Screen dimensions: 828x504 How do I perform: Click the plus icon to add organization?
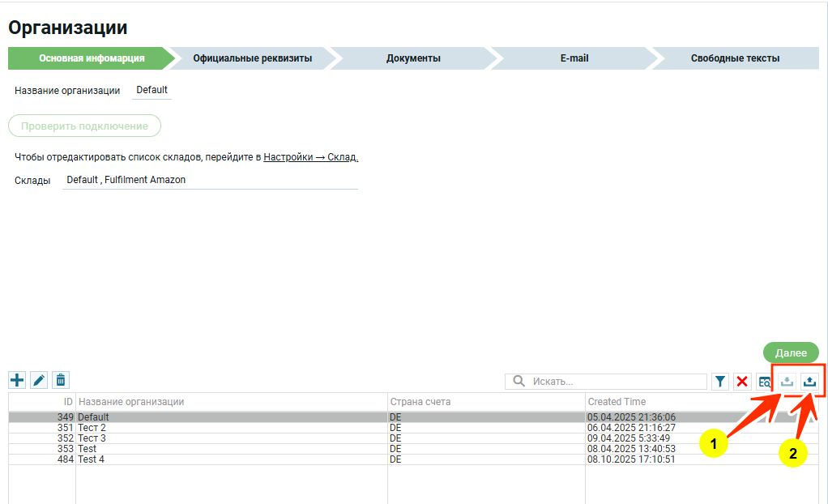pos(17,379)
